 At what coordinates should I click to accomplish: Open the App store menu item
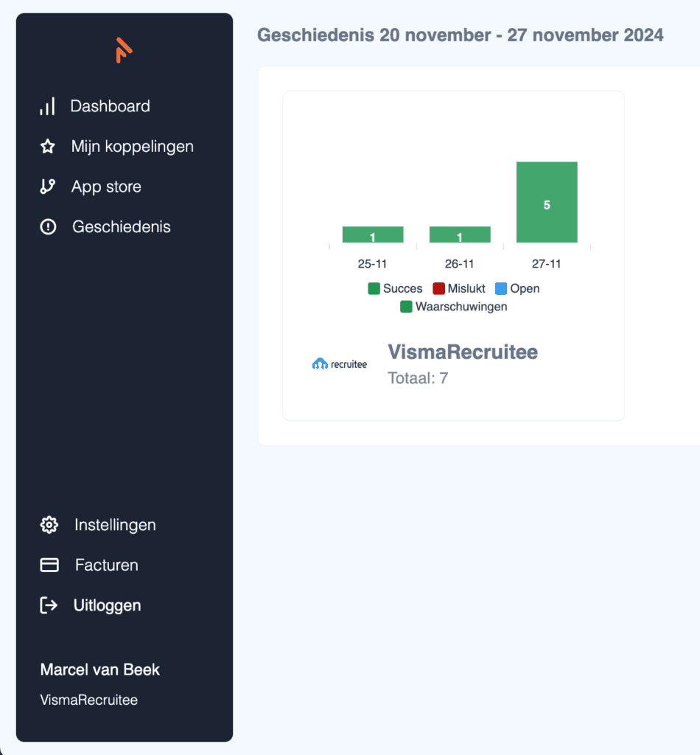106,187
